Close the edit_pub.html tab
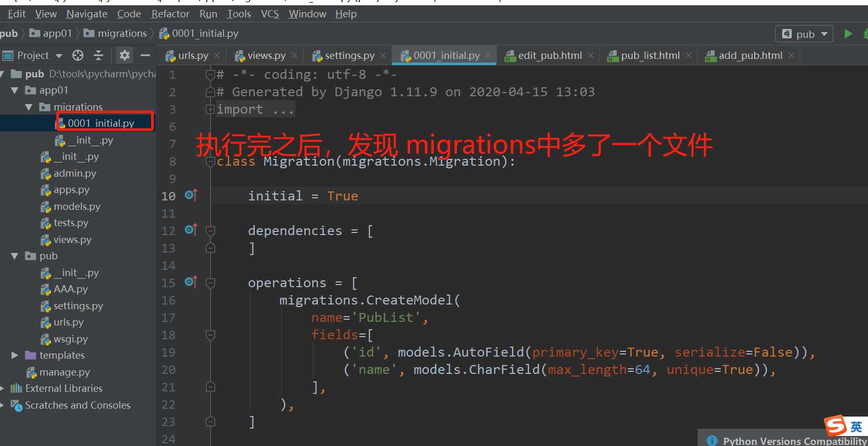Screen dimensions: 868x446 click(591, 55)
